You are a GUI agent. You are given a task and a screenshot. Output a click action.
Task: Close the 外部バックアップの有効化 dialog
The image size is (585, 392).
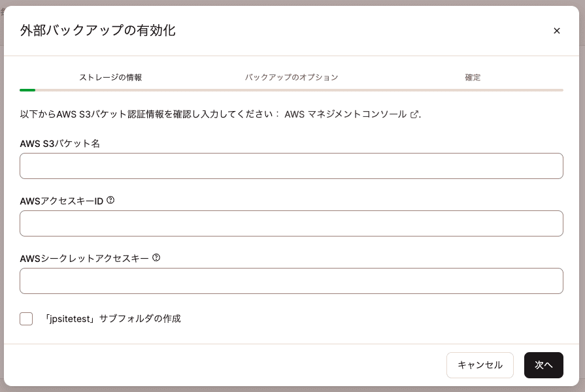click(557, 31)
